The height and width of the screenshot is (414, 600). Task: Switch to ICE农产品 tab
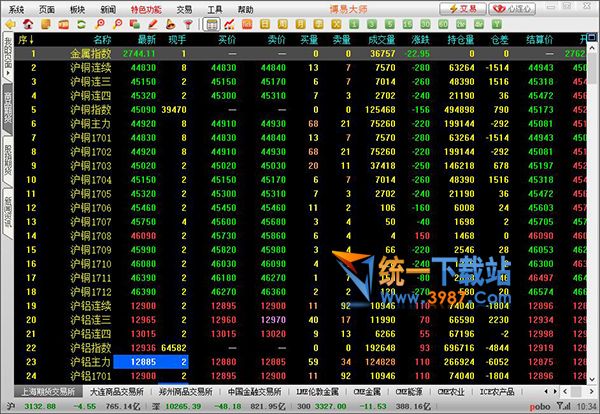[497, 392]
